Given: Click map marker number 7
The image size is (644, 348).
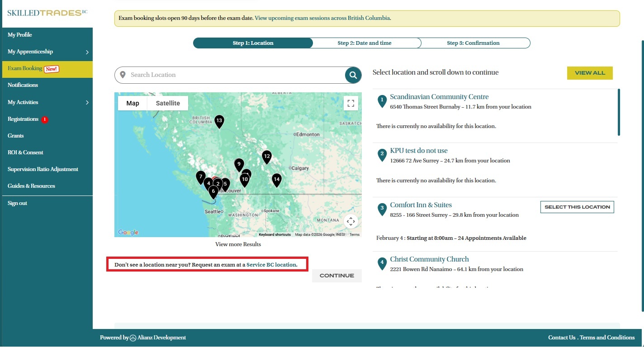Looking at the screenshot, I should 201,176.
